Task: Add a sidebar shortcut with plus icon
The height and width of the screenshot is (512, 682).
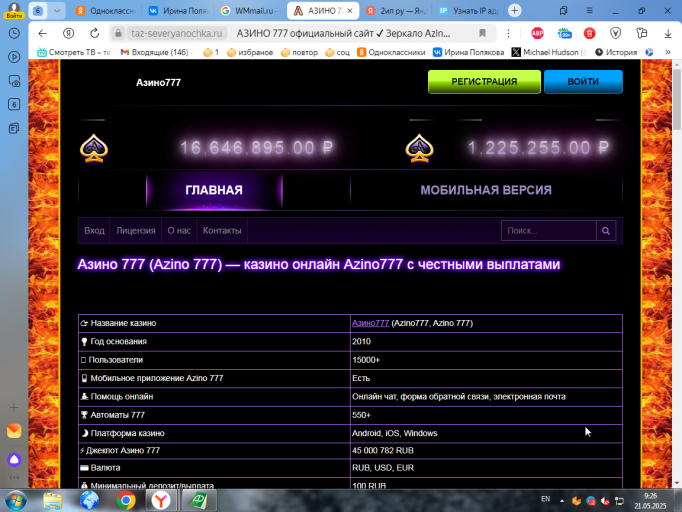Action: 14,408
